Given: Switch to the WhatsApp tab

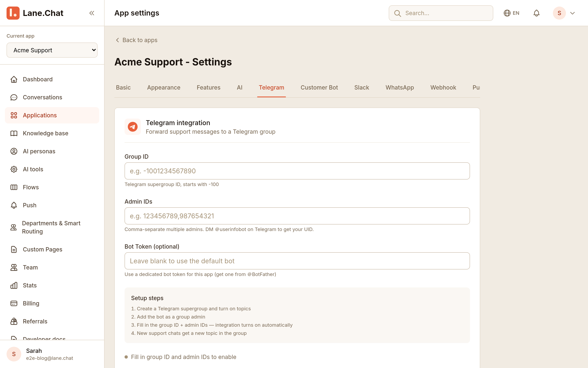Looking at the screenshot, I should 400,88.
